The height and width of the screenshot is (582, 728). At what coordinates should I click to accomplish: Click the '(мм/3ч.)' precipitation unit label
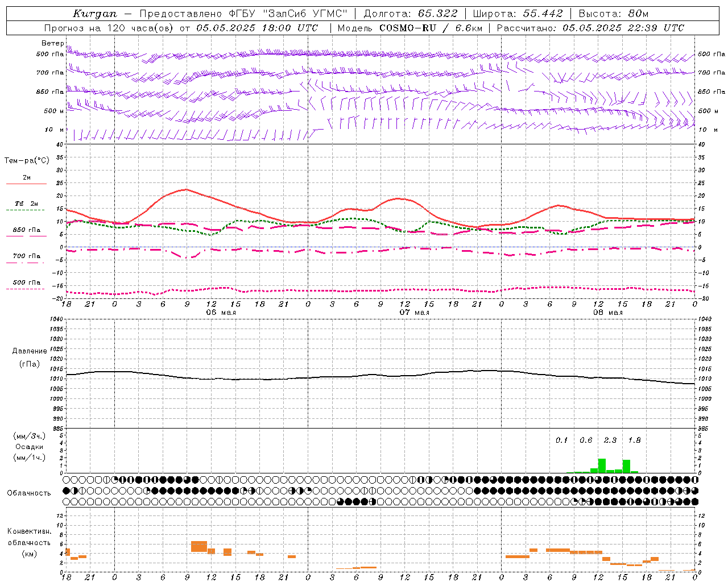(x=30, y=436)
